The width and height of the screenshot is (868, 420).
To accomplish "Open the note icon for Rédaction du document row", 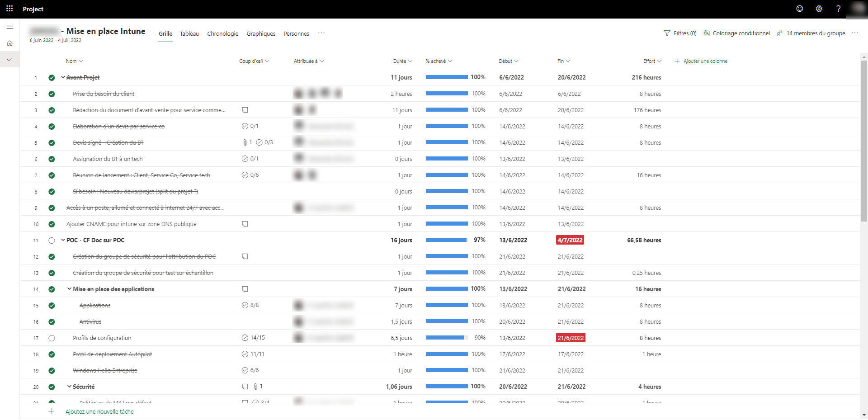I will pyautogui.click(x=245, y=110).
